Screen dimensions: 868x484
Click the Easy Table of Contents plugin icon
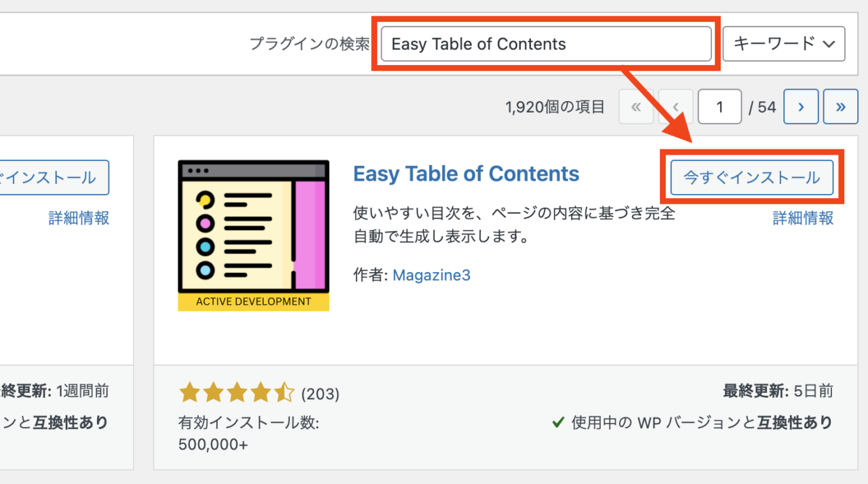[x=254, y=236]
